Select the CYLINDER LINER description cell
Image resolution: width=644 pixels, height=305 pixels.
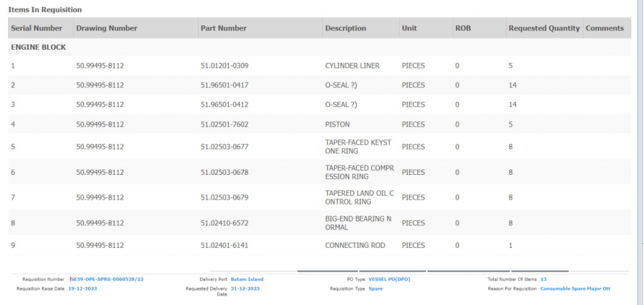tap(352, 65)
